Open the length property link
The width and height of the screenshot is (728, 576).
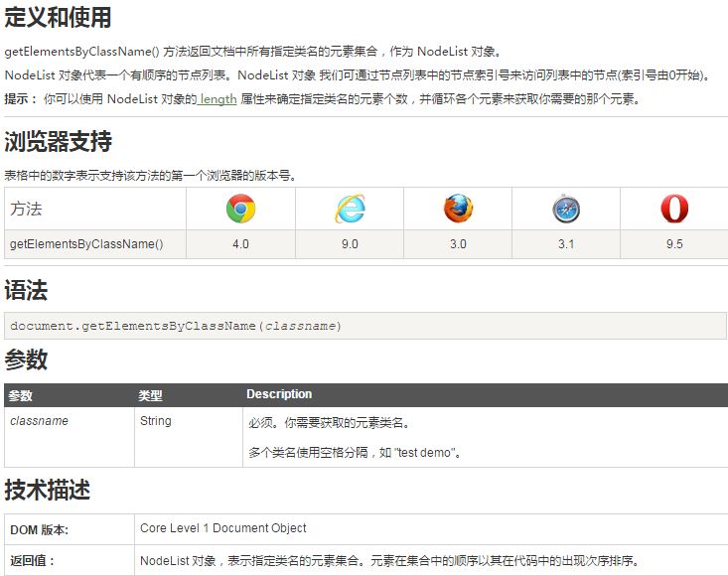218,99
